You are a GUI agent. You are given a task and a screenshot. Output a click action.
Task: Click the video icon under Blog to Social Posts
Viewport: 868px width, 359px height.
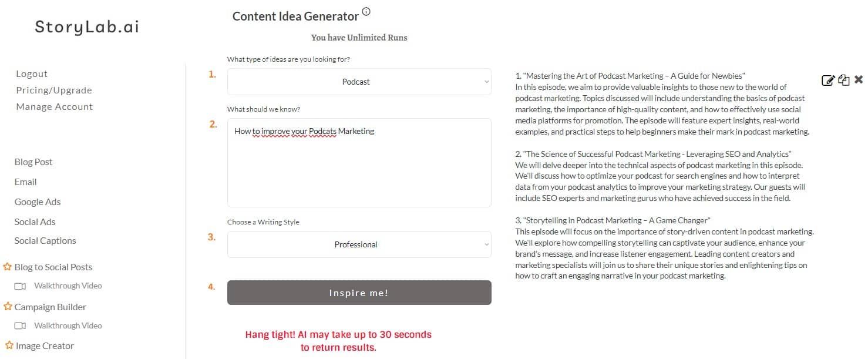coord(21,286)
